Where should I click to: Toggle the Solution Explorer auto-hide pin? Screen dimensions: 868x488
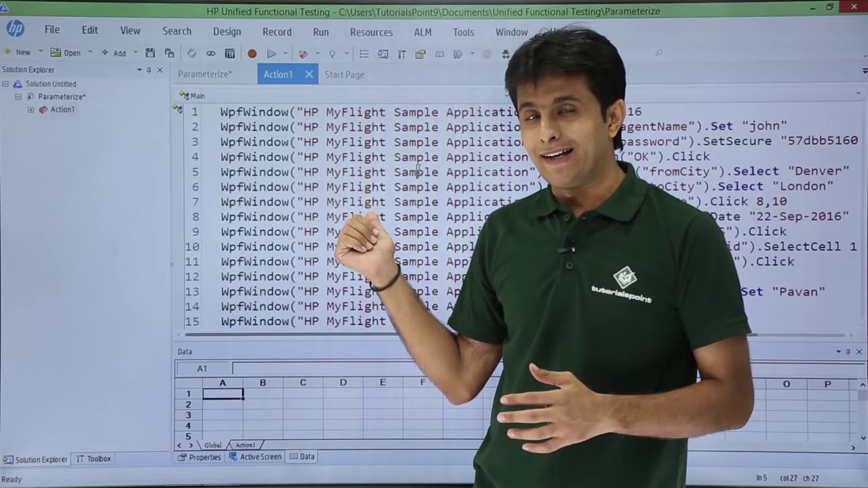149,70
